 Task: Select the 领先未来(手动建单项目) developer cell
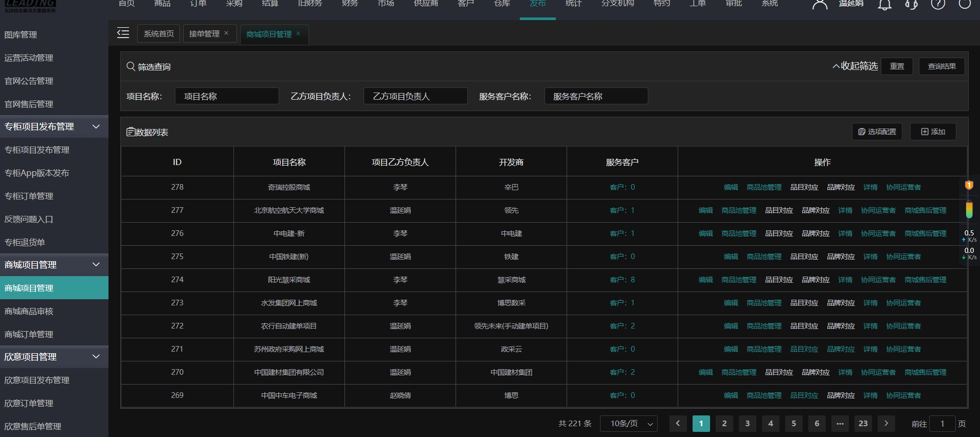(511, 326)
